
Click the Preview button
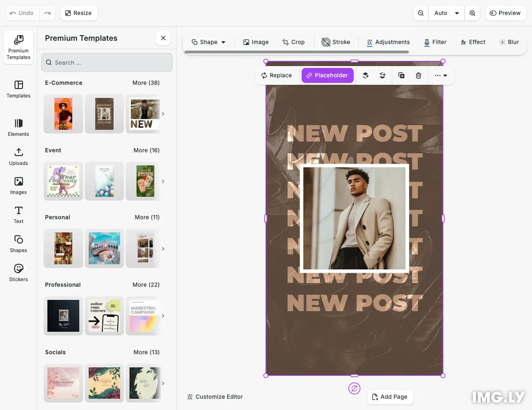click(505, 13)
